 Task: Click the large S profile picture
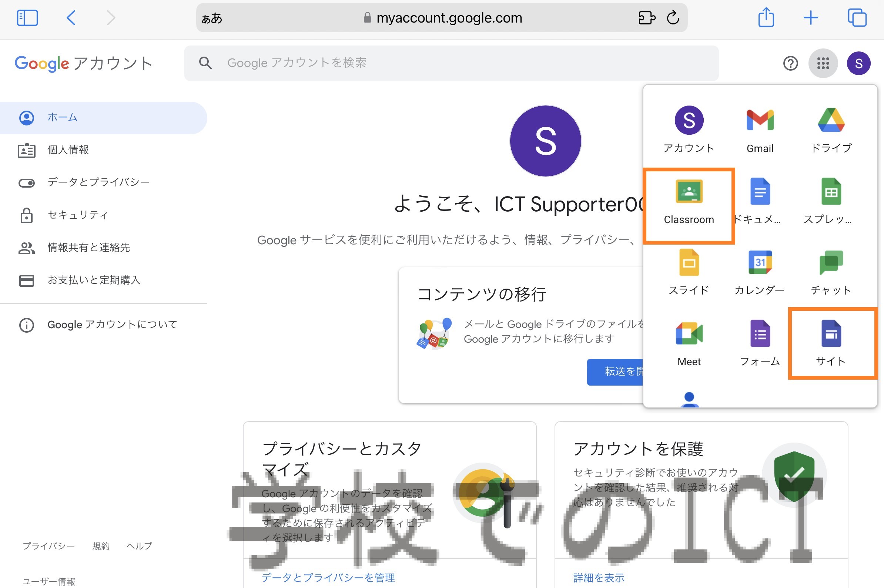coord(545,141)
